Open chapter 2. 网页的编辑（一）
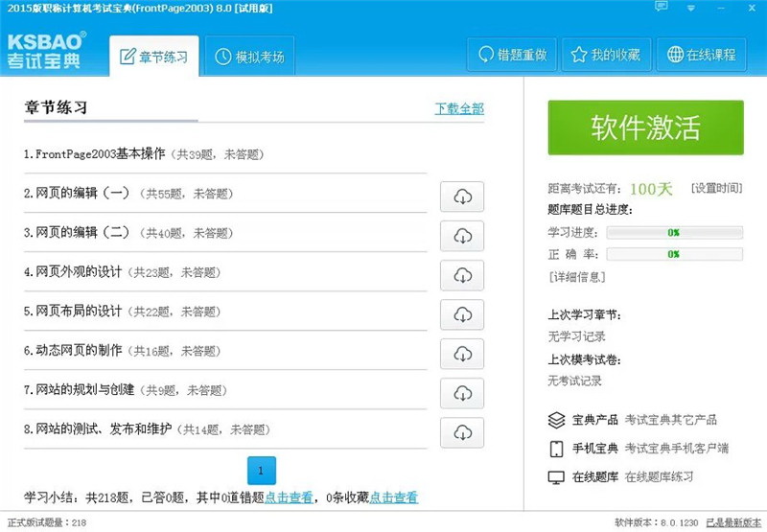This screenshot has width=767, height=532. 128,194
